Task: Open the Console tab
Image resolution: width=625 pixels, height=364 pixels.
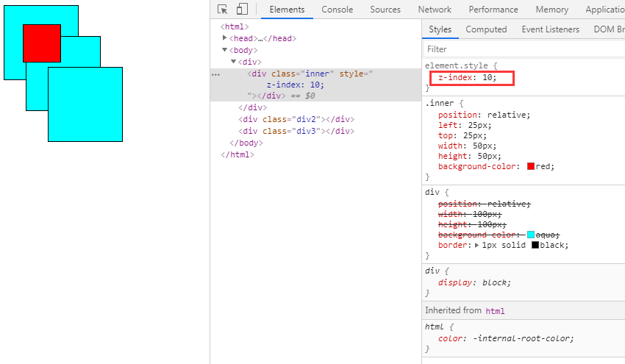Action: (337, 10)
